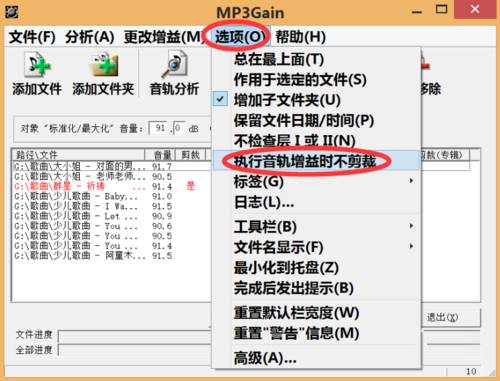Viewport: 500px width, 381px height.
Task: Select the row with volume 91.7
Action: [x=112, y=166]
